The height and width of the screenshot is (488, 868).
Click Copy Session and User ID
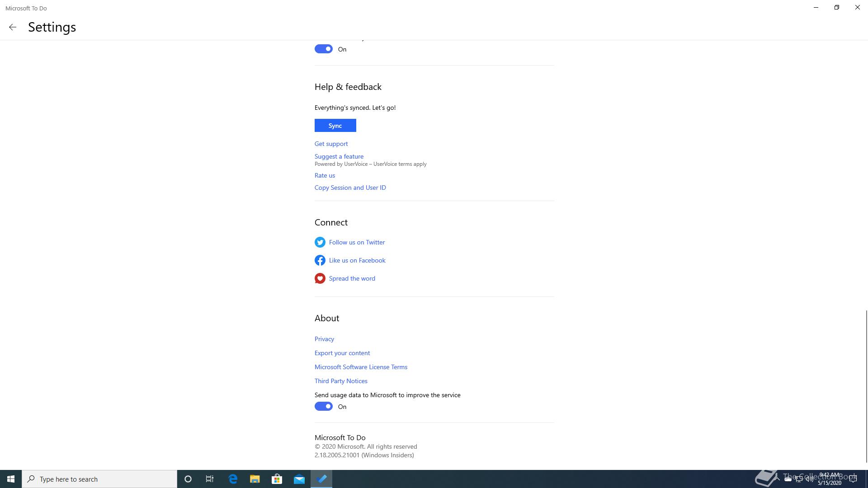pyautogui.click(x=350, y=188)
